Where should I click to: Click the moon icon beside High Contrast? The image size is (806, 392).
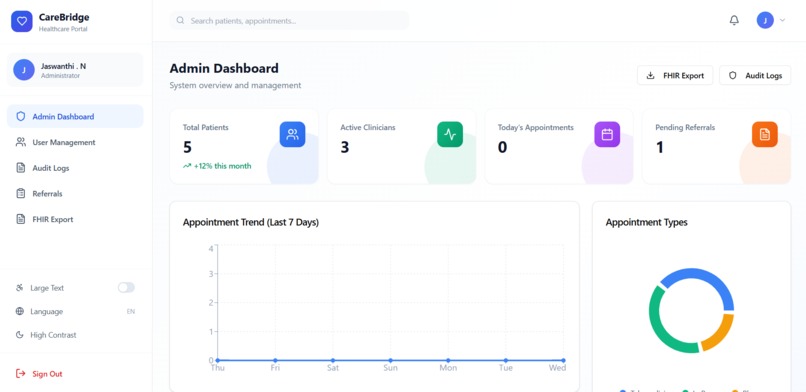click(x=20, y=335)
